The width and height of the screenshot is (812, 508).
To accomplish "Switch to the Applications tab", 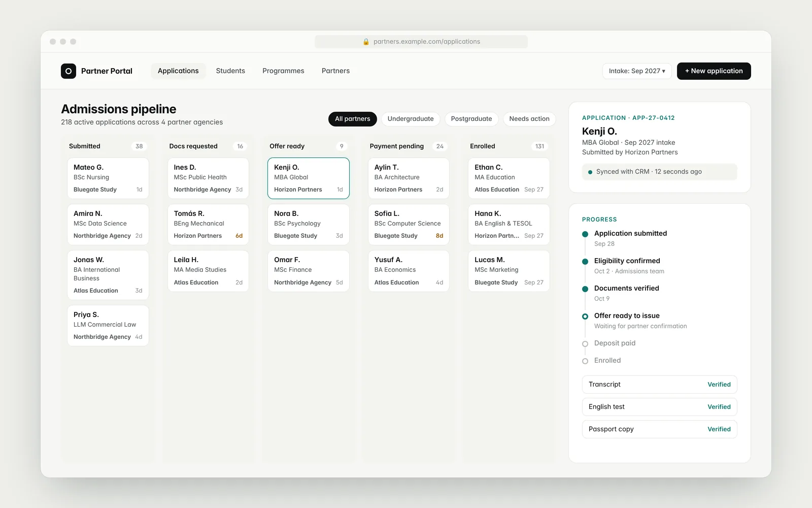I will 178,71.
